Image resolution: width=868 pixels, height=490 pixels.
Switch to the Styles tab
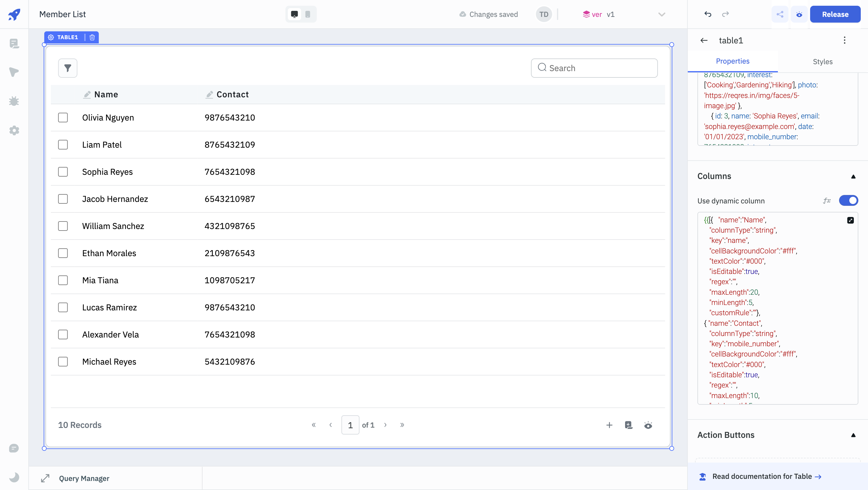[822, 62]
